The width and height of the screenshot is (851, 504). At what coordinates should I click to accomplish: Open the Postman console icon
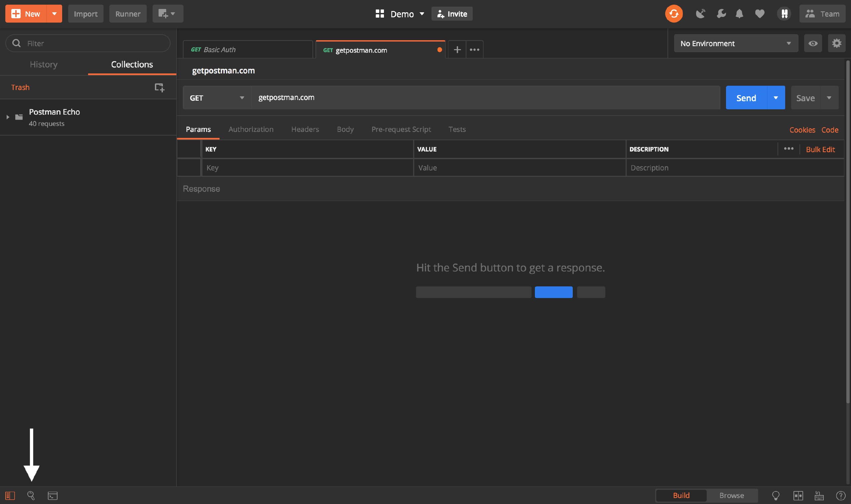pyautogui.click(x=53, y=495)
